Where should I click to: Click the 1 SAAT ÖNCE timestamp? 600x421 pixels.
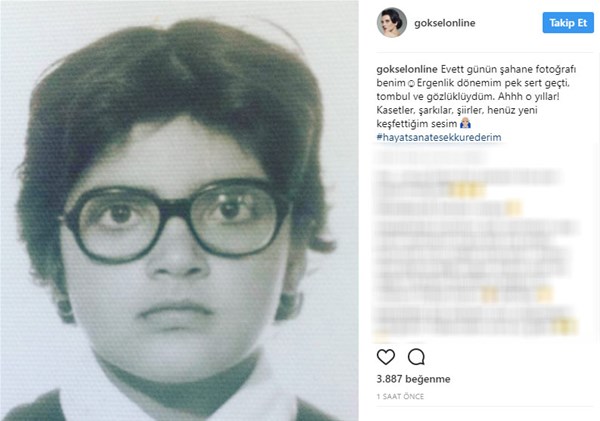400,397
